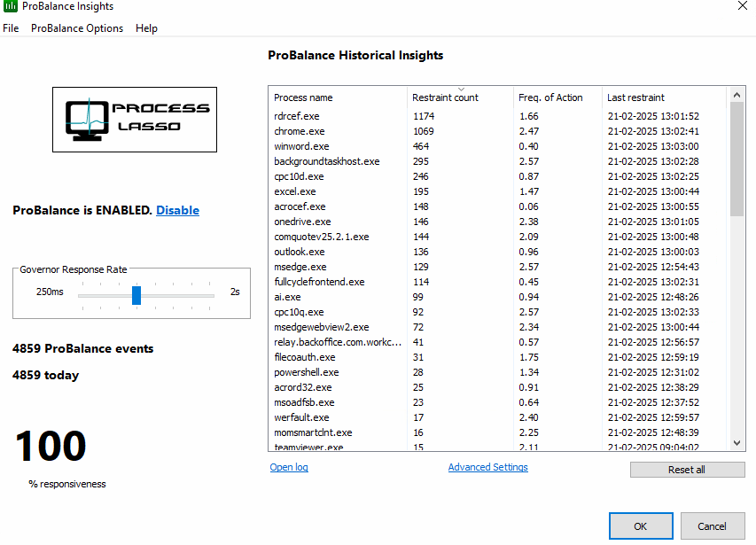Select the filecoauth.exe row
Viewport: 756px width, 545px height.
(496, 357)
